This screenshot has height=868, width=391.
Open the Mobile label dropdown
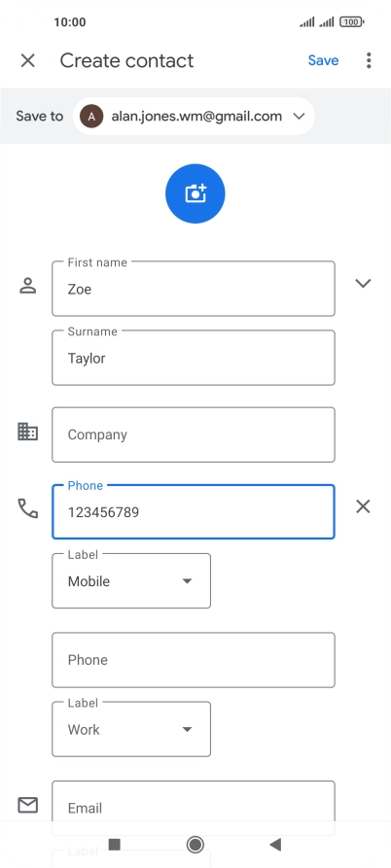pos(131,580)
